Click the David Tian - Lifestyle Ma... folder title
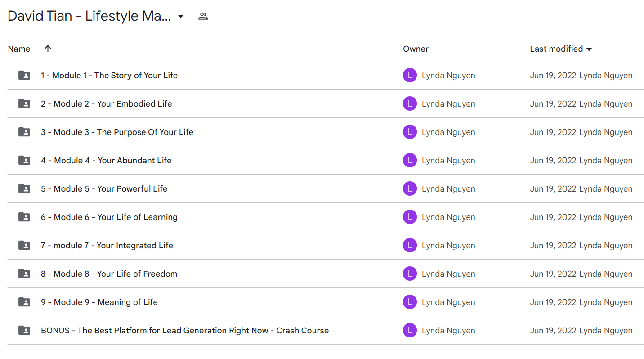 point(89,16)
